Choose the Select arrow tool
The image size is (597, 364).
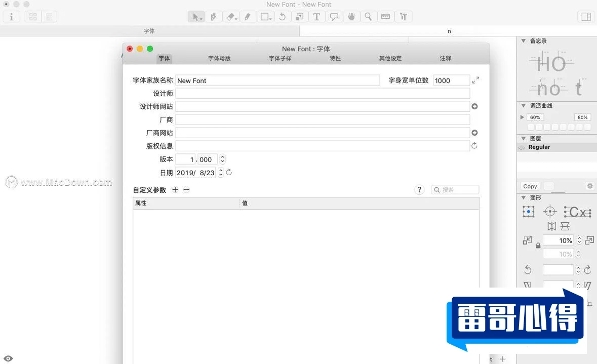(x=196, y=17)
